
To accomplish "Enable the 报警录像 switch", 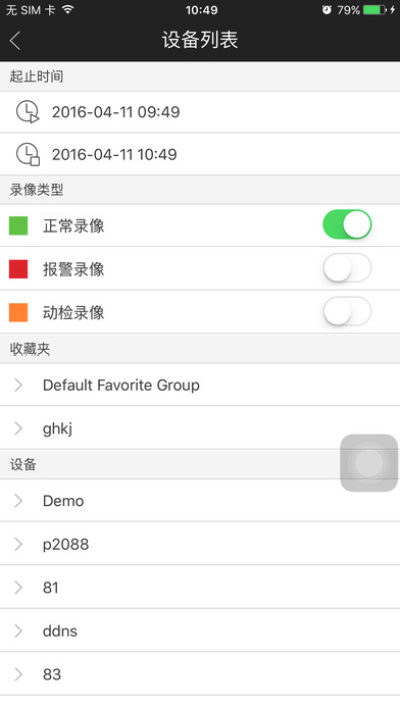I will coord(347,268).
